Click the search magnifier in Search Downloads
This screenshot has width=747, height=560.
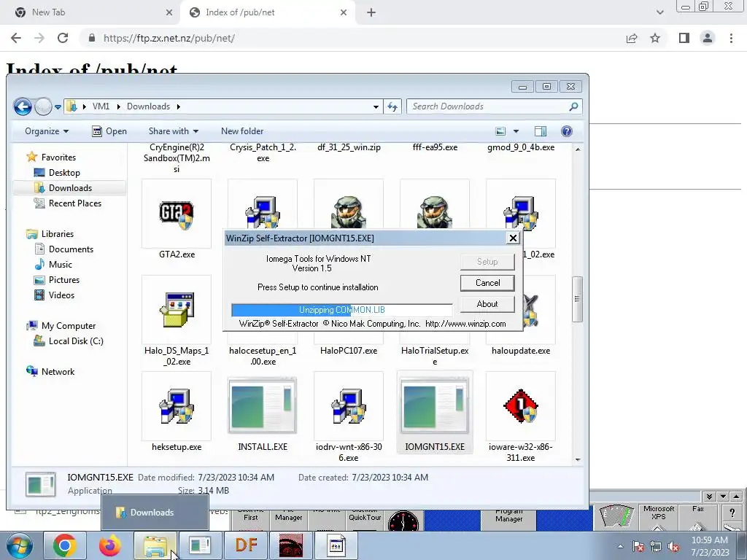pos(573,106)
